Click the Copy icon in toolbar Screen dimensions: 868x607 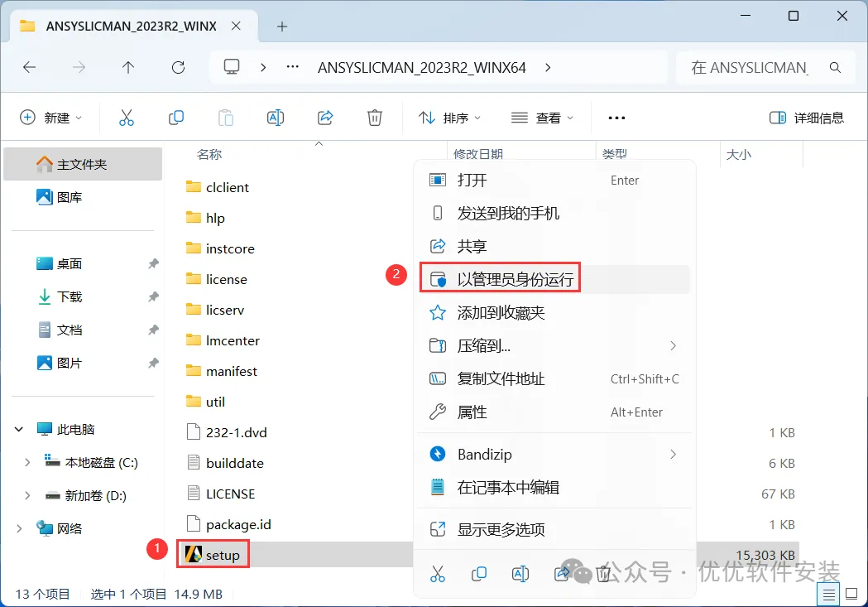(x=176, y=118)
